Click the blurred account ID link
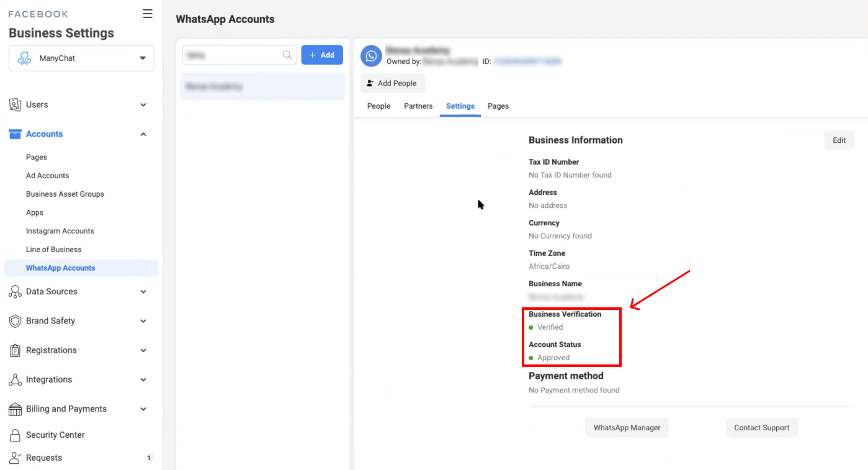 click(528, 61)
